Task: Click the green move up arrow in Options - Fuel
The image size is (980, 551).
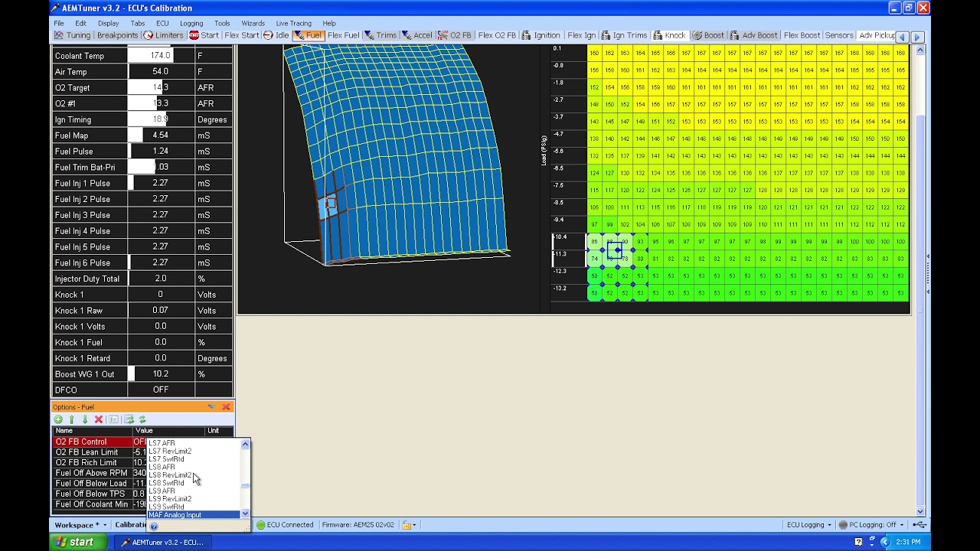Action: [71, 419]
